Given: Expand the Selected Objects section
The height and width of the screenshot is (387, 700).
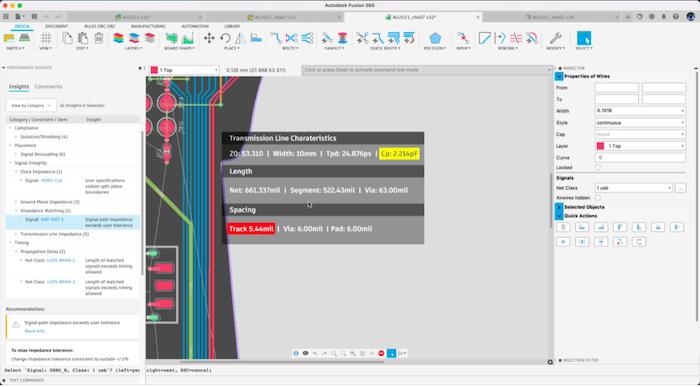Looking at the screenshot, I should click(559, 207).
